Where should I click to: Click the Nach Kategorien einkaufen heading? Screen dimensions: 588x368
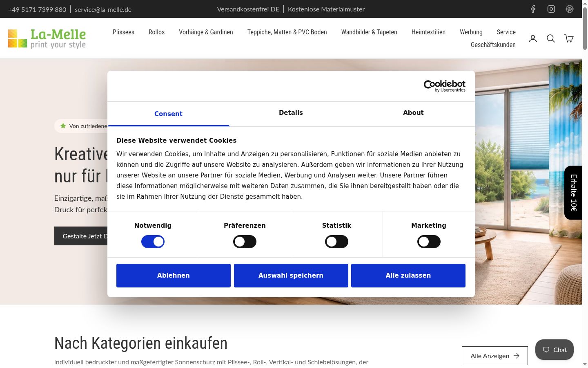141,343
